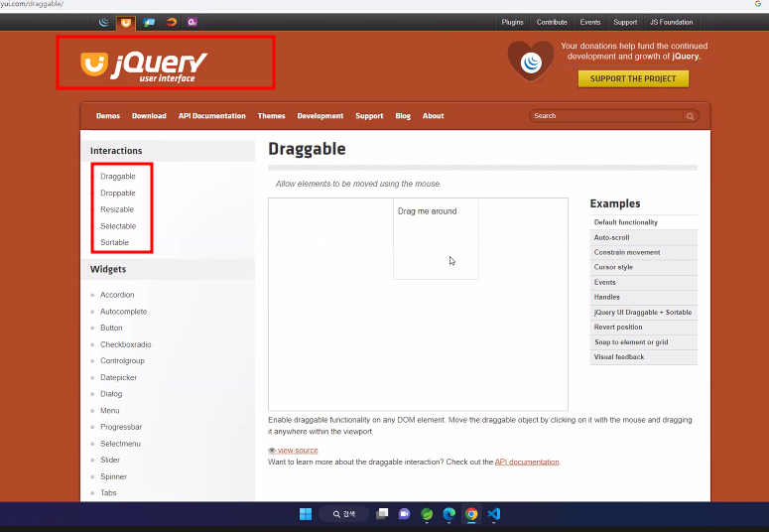Image resolution: width=769 pixels, height=532 pixels.
Task: Click the Google icon in address bar
Action: [758, 3]
